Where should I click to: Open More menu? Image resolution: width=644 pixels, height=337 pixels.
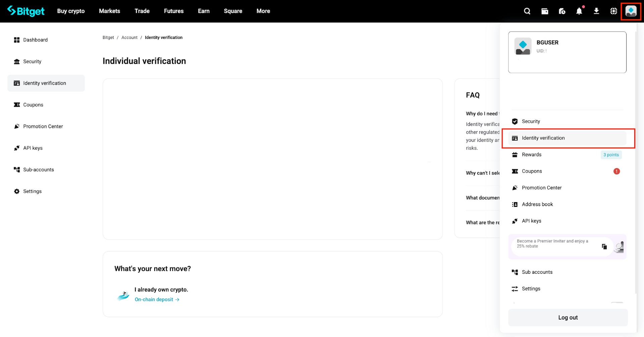point(263,11)
